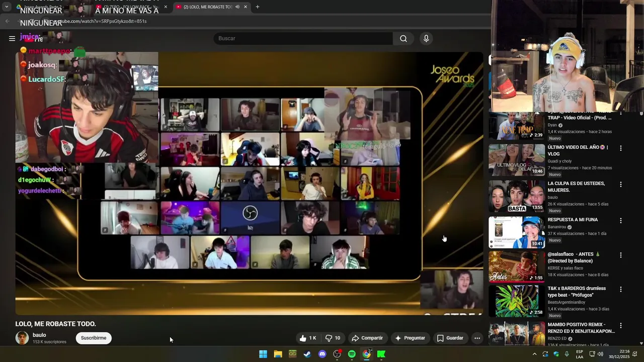The width and height of the screenshot is (644, 362).
Task: Mute the LOLO, ME ROBASTE TODO tab audio icon
Action: coord(237,7)
